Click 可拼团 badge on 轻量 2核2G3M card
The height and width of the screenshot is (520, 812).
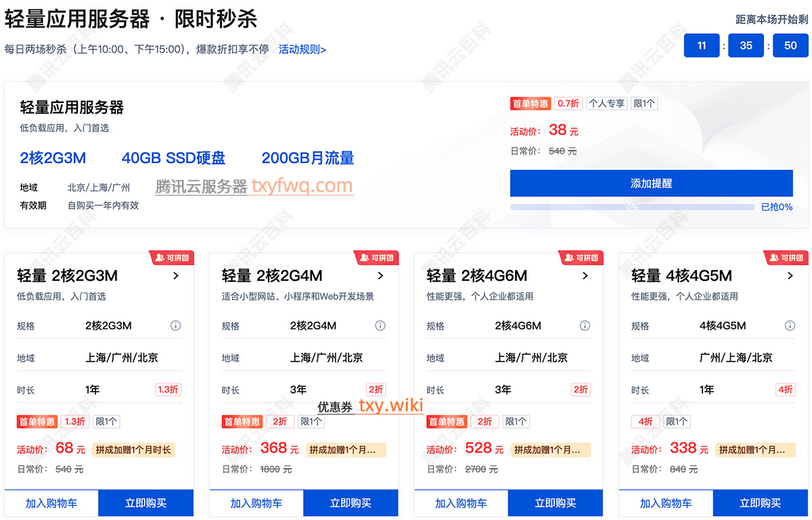[x=172, y=258]
